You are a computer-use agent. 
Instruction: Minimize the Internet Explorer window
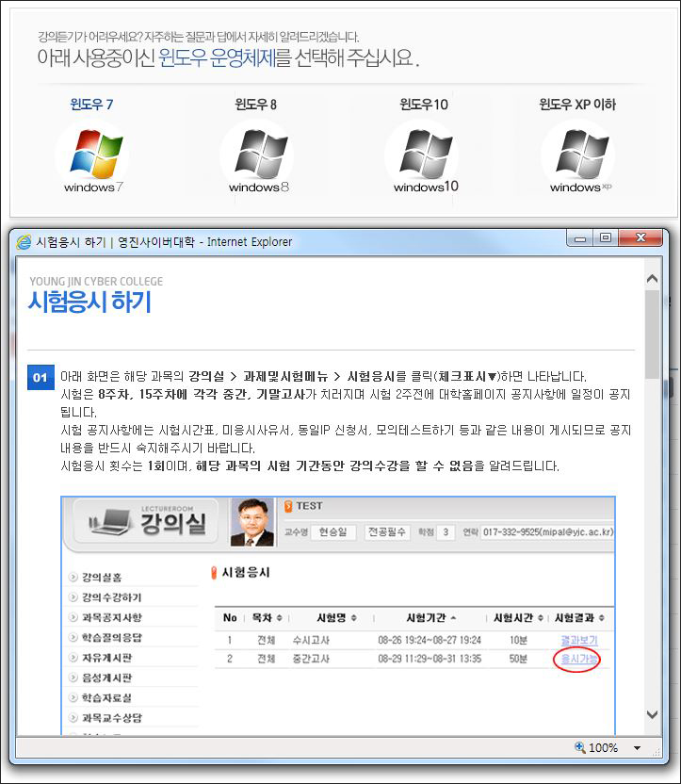coord(579,238)
